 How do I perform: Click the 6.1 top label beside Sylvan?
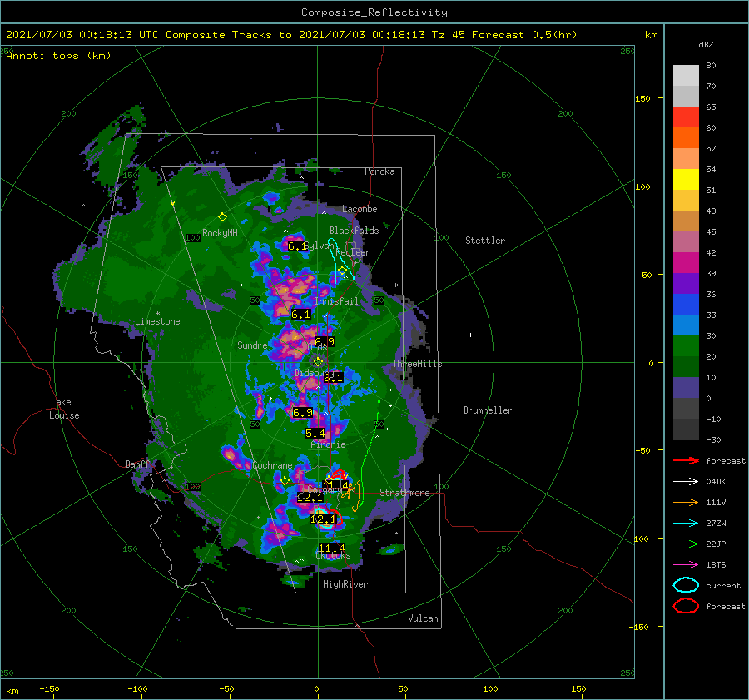[297, 246]
